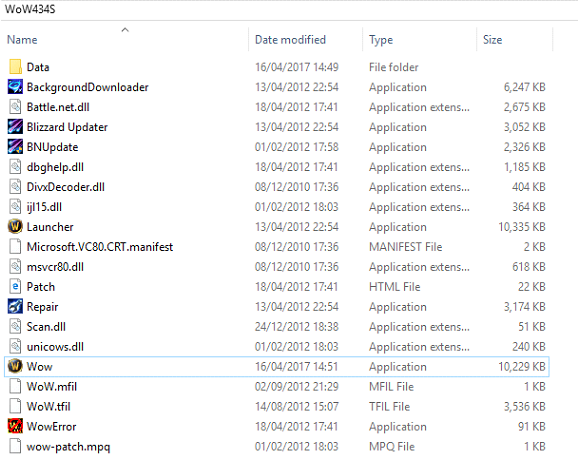Select the Wow application name

click(x=40, y=366)
